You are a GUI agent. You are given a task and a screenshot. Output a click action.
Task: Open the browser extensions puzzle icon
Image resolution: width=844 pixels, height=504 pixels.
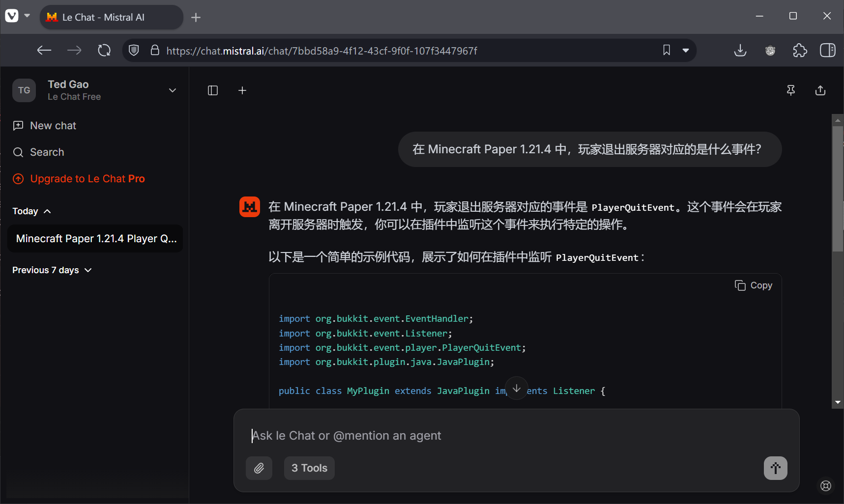click(x=800, y=51)
